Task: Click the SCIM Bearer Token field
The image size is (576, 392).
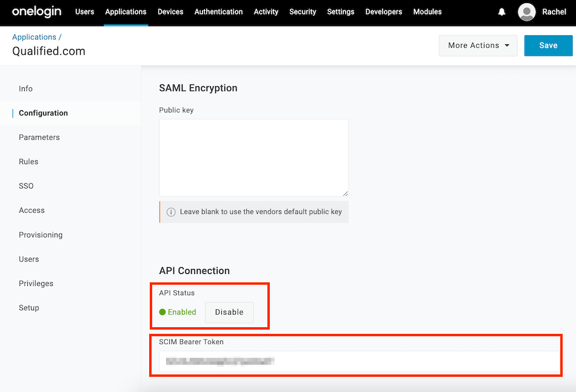Action: (360, 361)
